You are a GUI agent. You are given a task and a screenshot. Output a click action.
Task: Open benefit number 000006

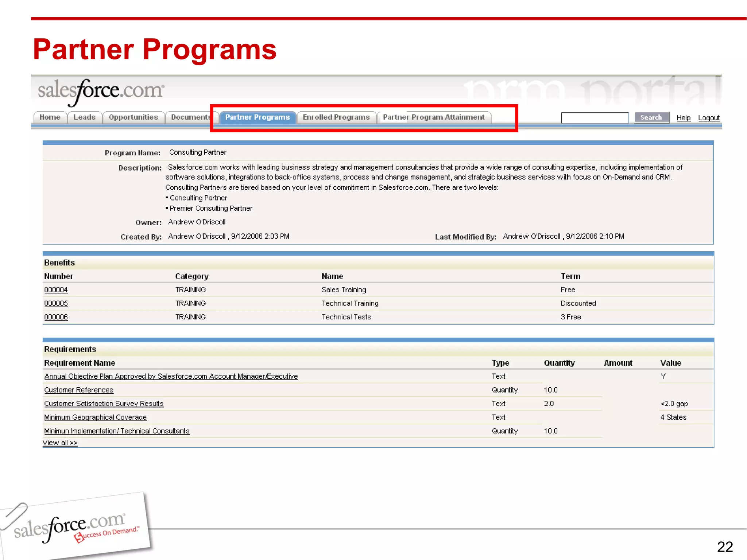[56, 317]
